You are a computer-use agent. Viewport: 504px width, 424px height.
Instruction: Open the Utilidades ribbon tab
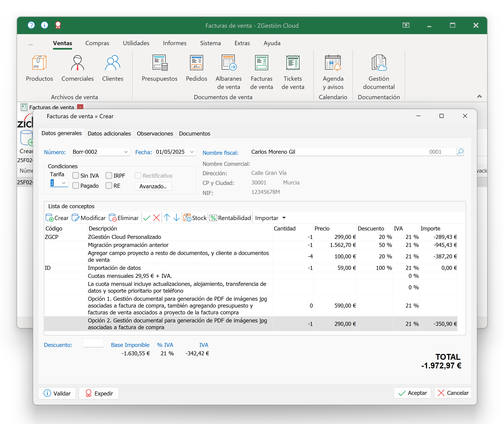[136, 43]
